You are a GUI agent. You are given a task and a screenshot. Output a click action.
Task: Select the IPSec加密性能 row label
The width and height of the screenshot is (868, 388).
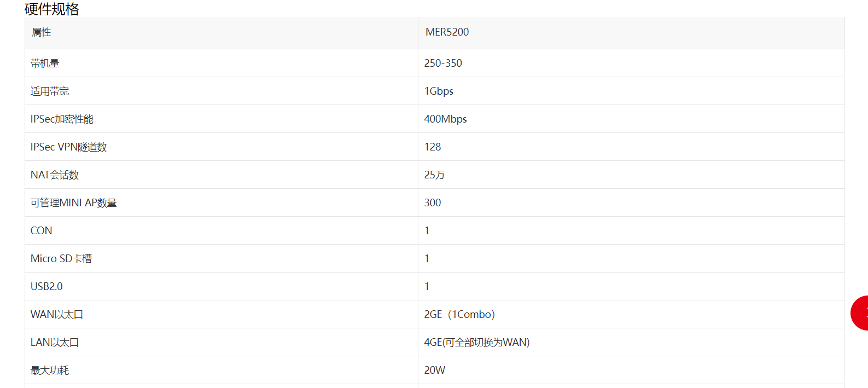[x=62, y=119]
